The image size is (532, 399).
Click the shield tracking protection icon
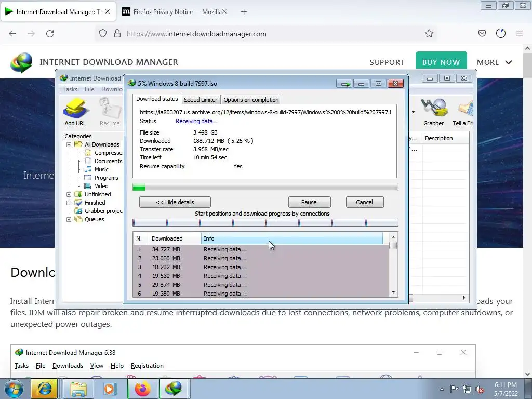tap(103, 34)
